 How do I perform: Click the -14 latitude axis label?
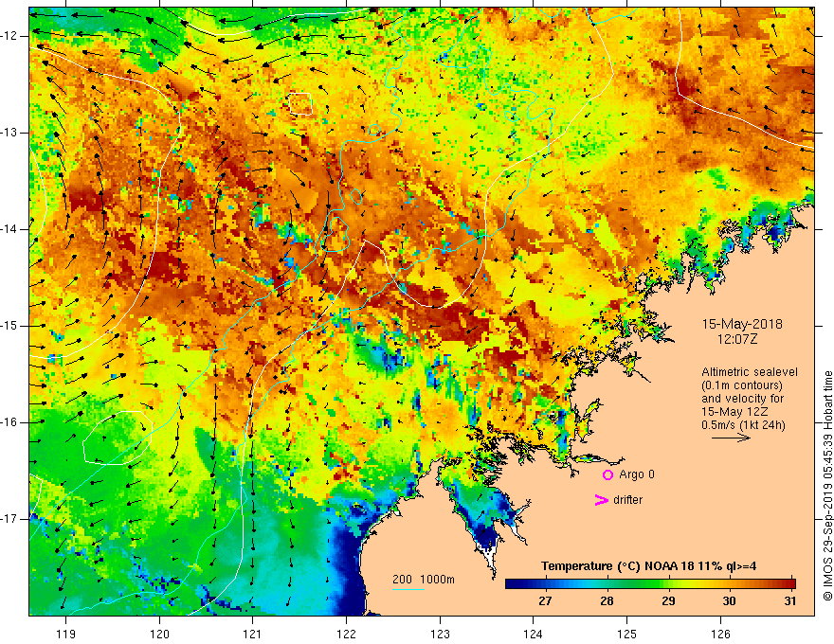point(9,229)
